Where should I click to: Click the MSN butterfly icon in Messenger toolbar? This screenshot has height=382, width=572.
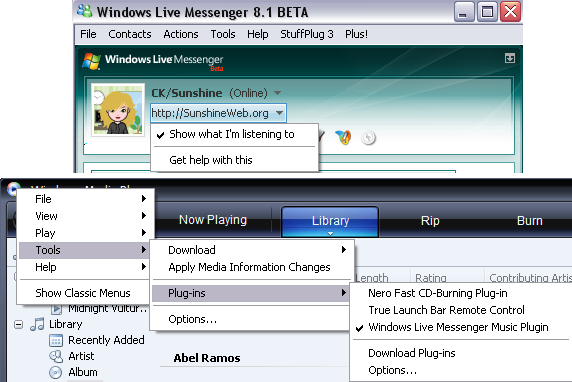click(x=343, y=138)
